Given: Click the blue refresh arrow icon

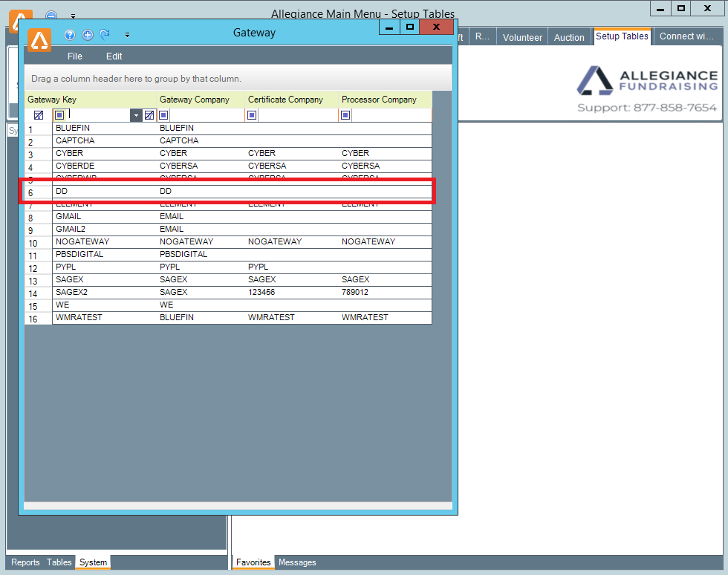Looking at the screenshot, I should 105,34.
